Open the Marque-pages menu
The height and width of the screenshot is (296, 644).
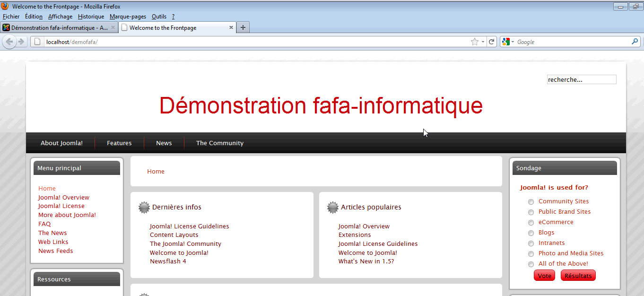click(128, 17)
